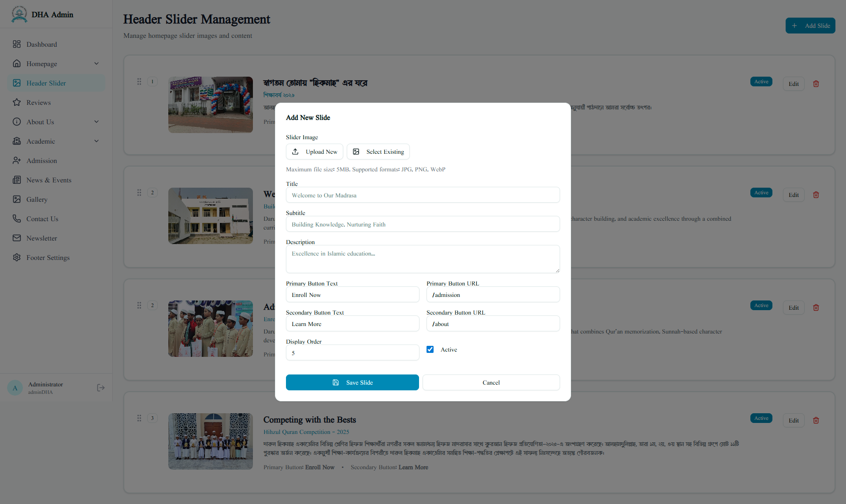Open Admission in the sidebar

56,160
